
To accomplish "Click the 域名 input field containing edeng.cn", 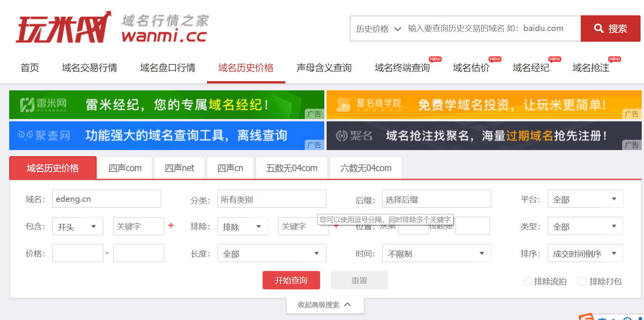I will pyautogui.click(x=107, y=199).
